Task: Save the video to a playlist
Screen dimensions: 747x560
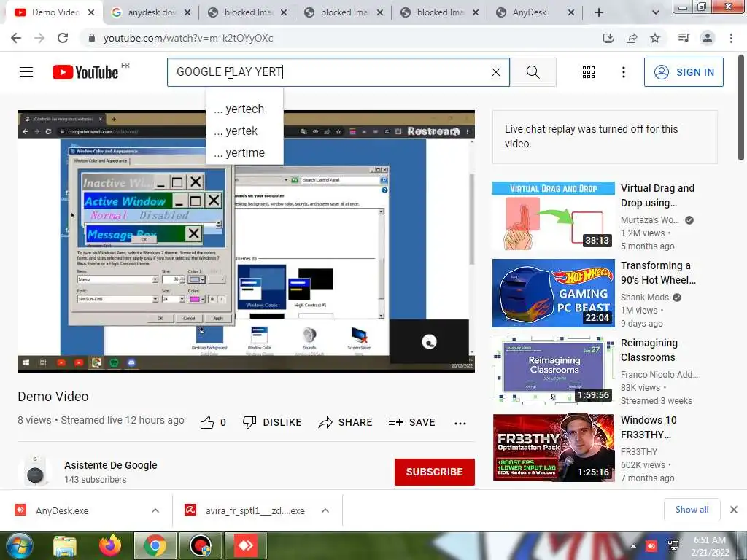Action: tap(412, 422)
